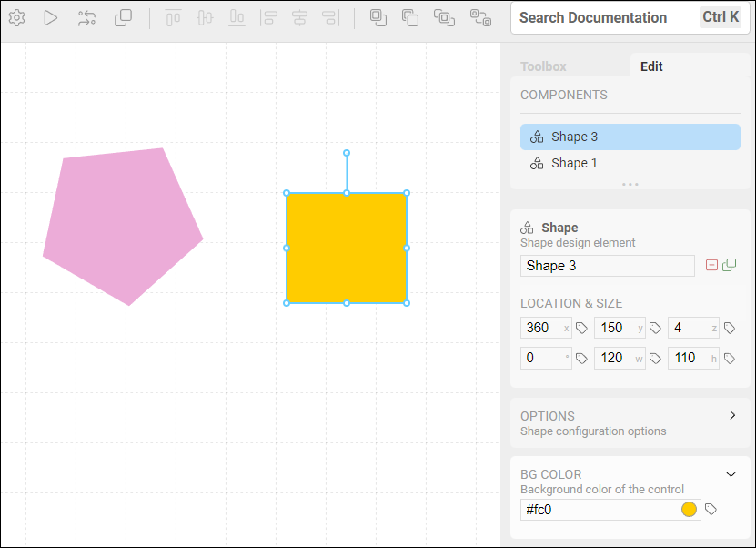Click the align horizontal centers icon
The image size is (756, 548).
pos(299,18)
